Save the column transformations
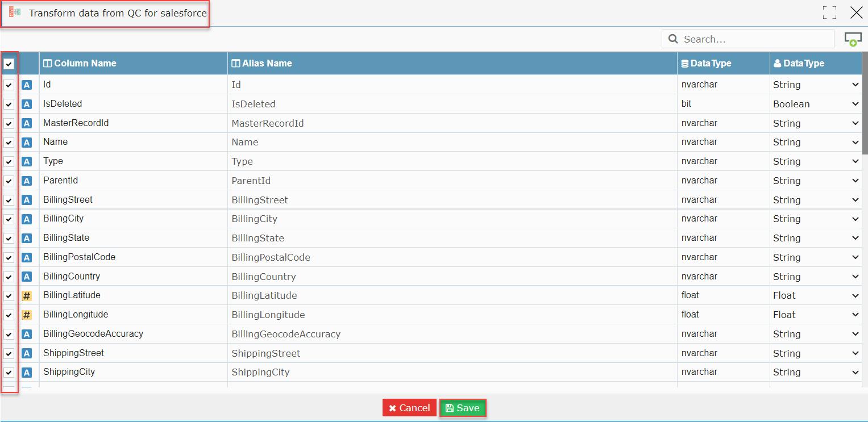 tap(462, 408)
